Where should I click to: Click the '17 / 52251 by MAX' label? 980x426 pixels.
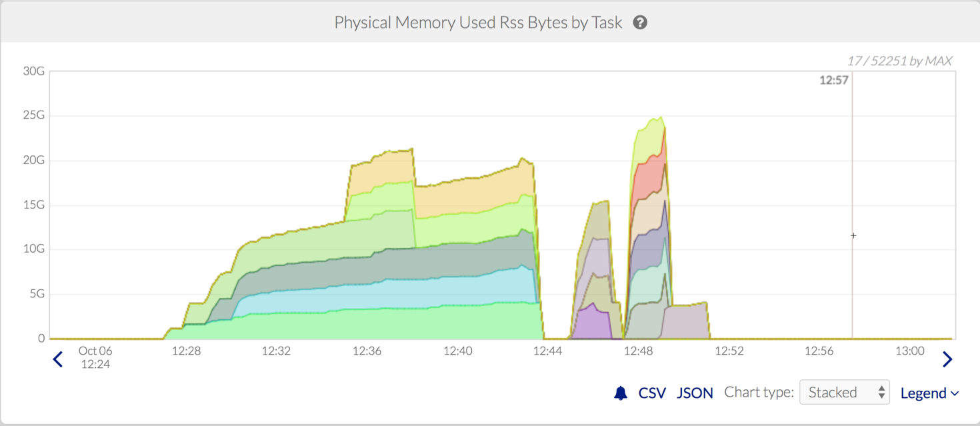click(899, 61)
